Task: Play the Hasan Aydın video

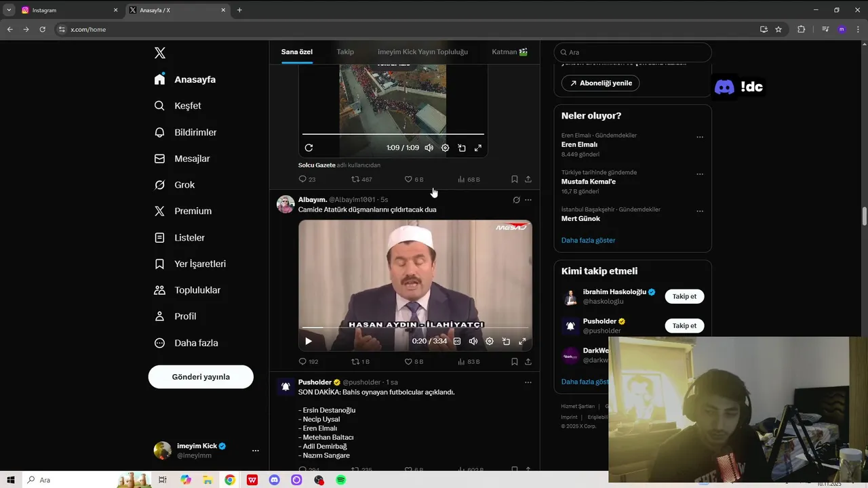Action: (308, 342)
